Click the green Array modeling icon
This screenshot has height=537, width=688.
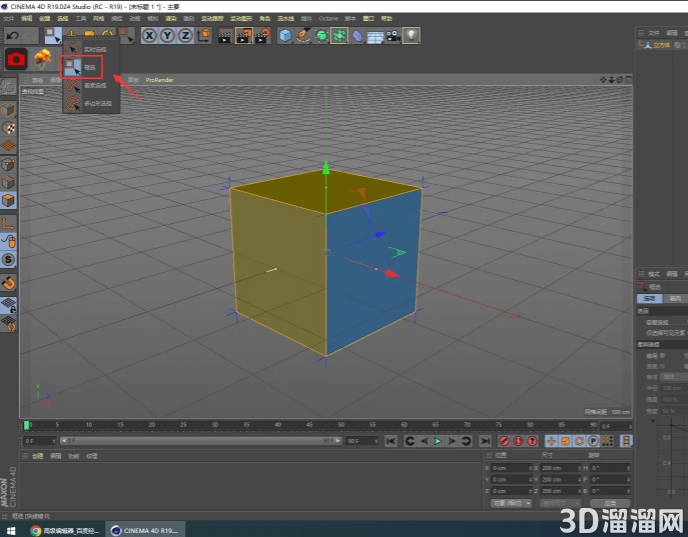point(340,36)
